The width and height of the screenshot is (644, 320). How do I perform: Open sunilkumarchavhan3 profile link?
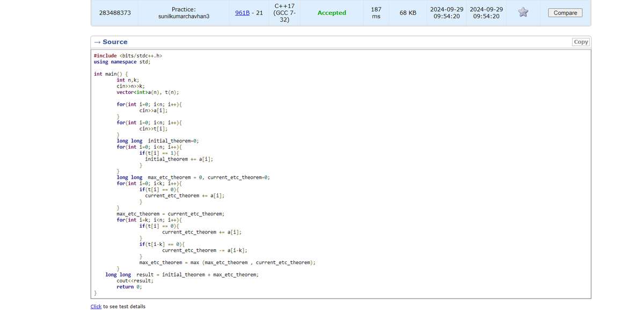184,16
